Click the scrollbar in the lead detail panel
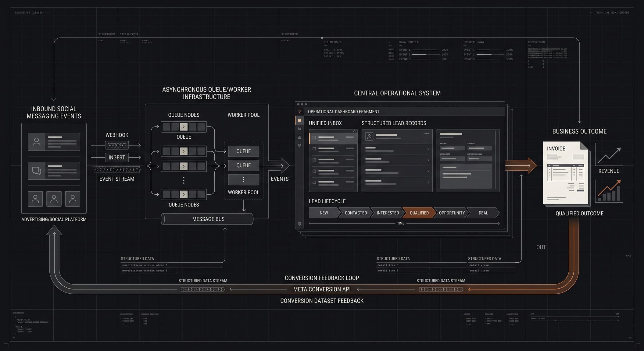The width and height of the screenshot is (644, 351). click(x=496, y=160)
